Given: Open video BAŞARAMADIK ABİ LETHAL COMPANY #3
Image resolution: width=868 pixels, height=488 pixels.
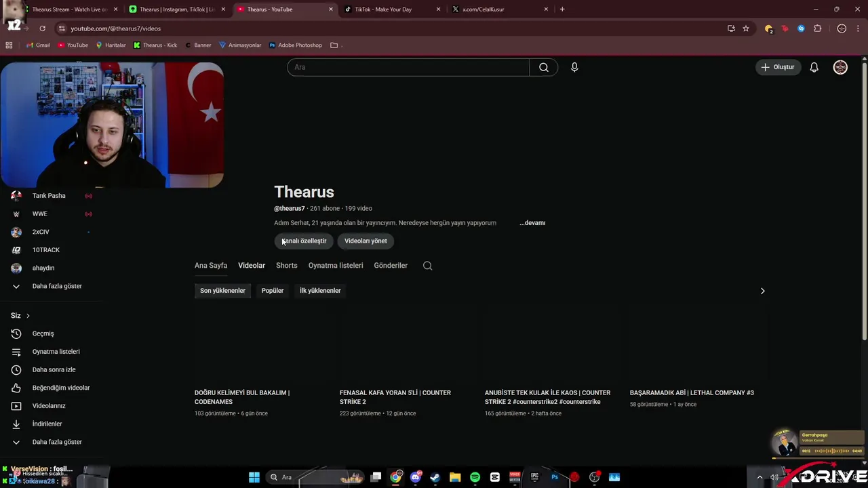Looking at the screenshot, I should (x=692, y=393).
